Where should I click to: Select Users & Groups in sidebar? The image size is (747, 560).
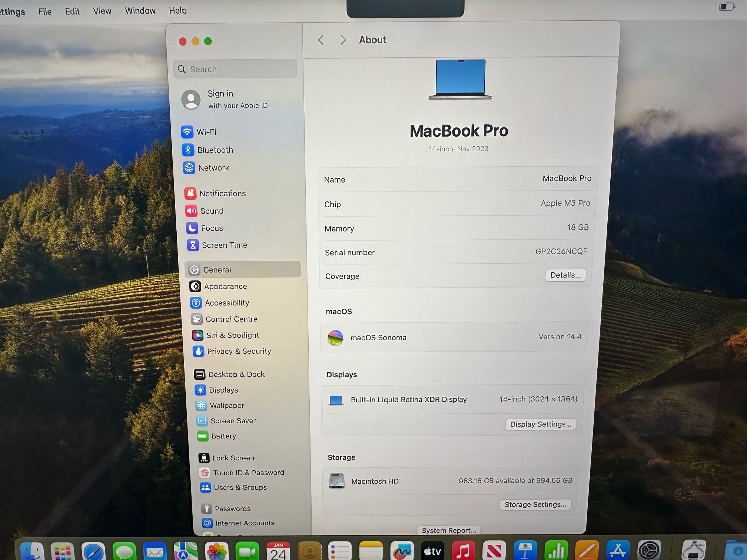coord(233,487)
